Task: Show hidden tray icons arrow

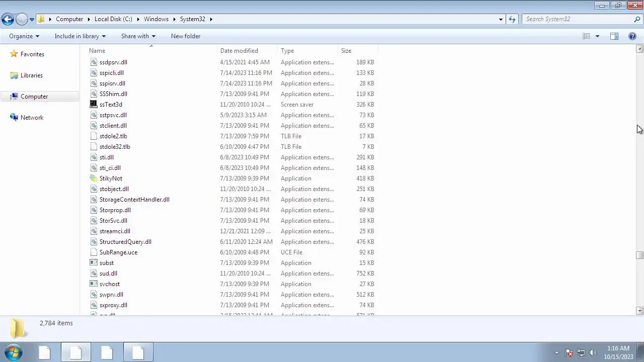Action: pos(556,352)
